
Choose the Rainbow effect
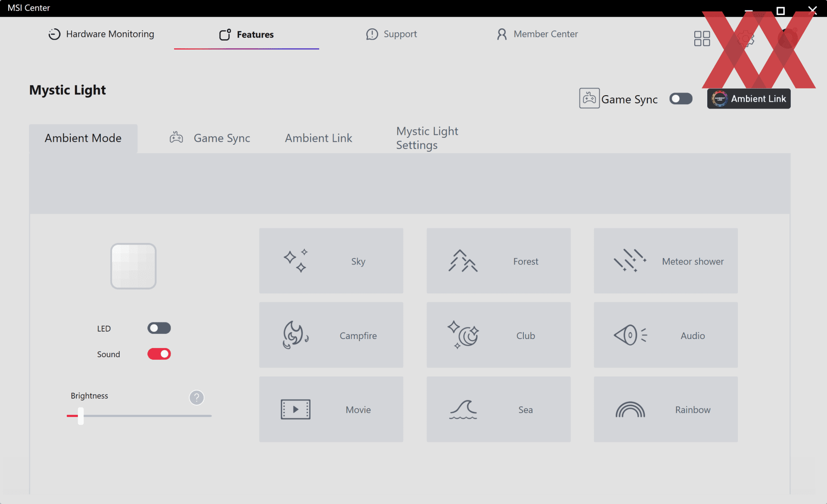click(665, 409)
